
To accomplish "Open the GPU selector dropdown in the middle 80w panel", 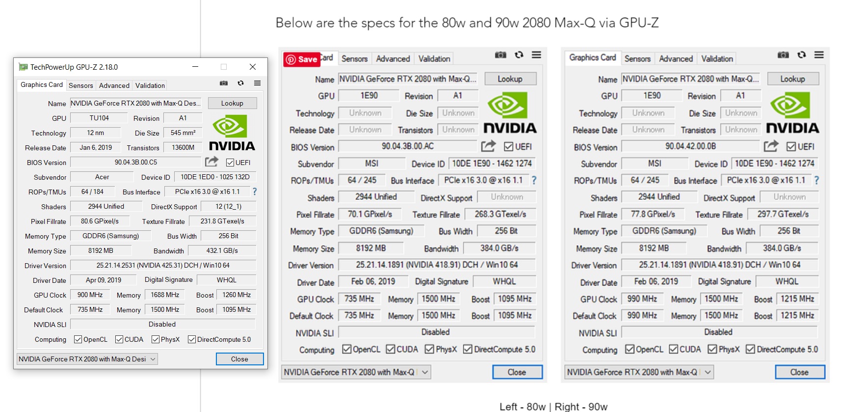I will coord(356,372).
